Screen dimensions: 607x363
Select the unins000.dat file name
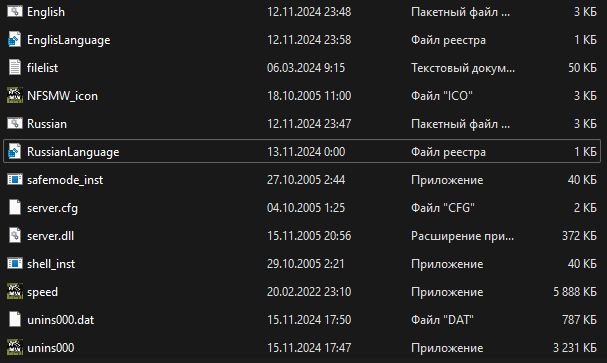[x=60, y=320]
